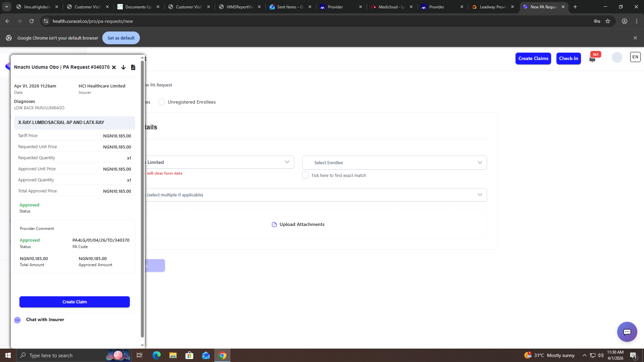This screenshot has height=362, width=644.
Task: Click the Create Claim button
Action: point(74,302)
